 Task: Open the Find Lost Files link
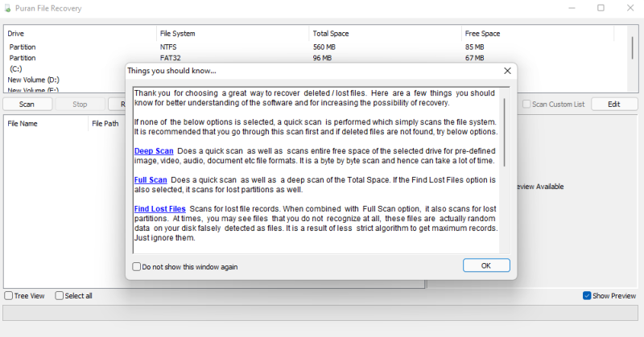click(x=159, y=209)
